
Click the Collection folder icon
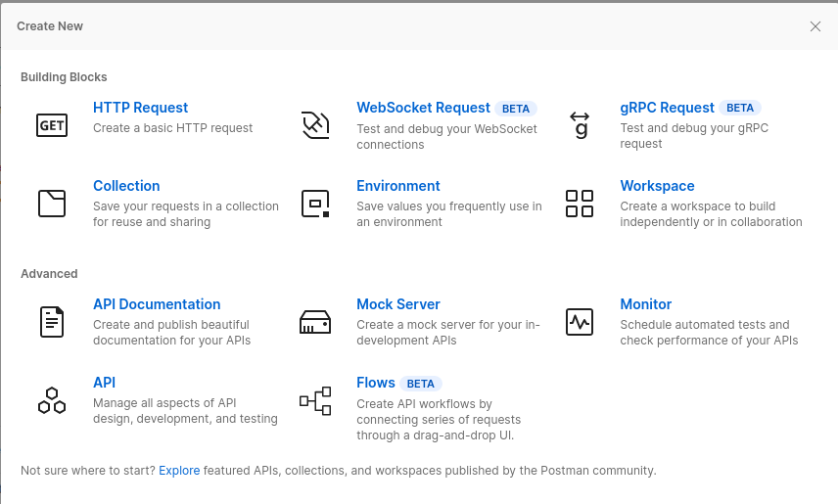(51, 203)
